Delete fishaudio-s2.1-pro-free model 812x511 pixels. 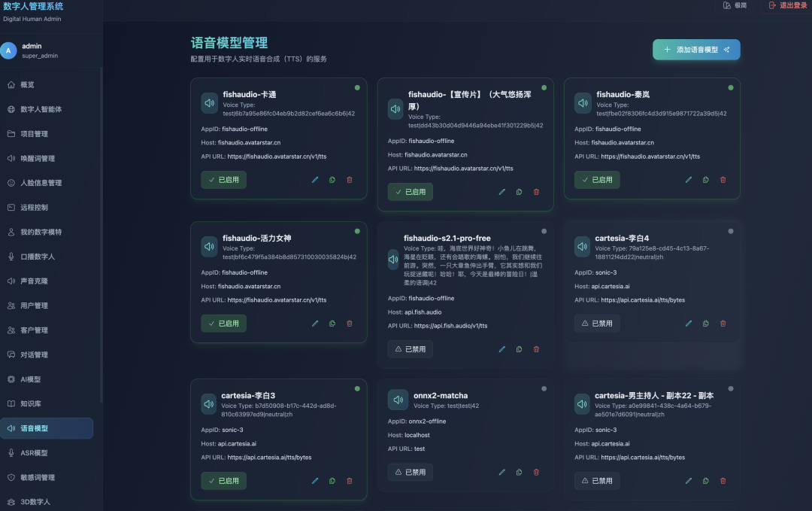537,349
